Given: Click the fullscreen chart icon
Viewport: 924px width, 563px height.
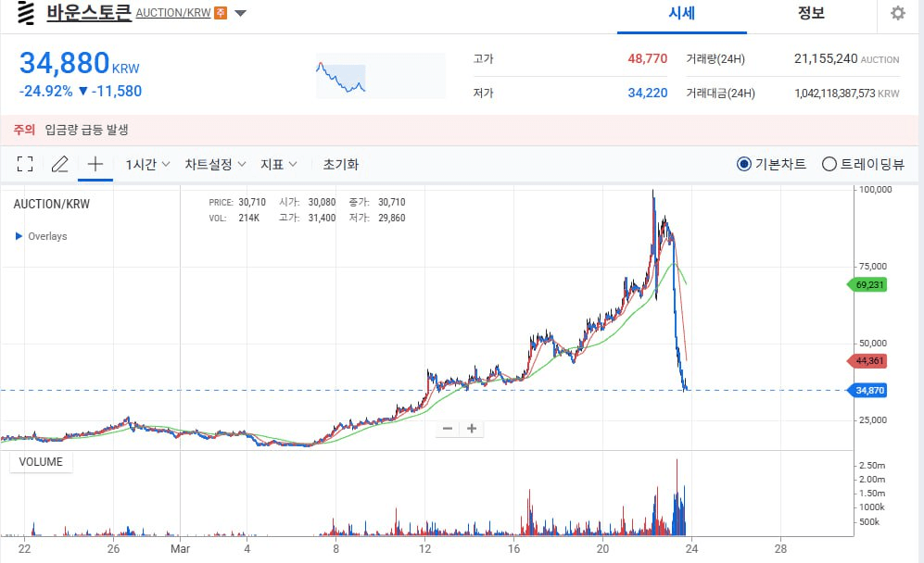Looking at the screenshot, I should click(25, 164).
